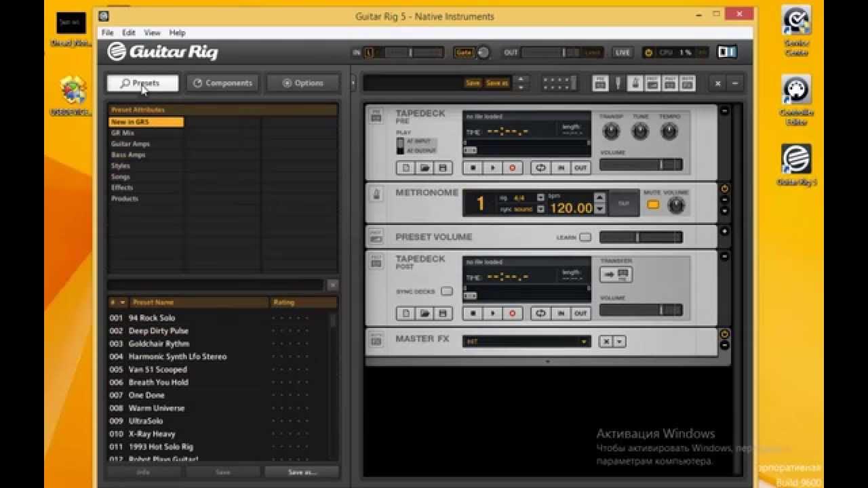Toggle the noise Gate on
Screen dimensions: 868x488
[464, 52]
